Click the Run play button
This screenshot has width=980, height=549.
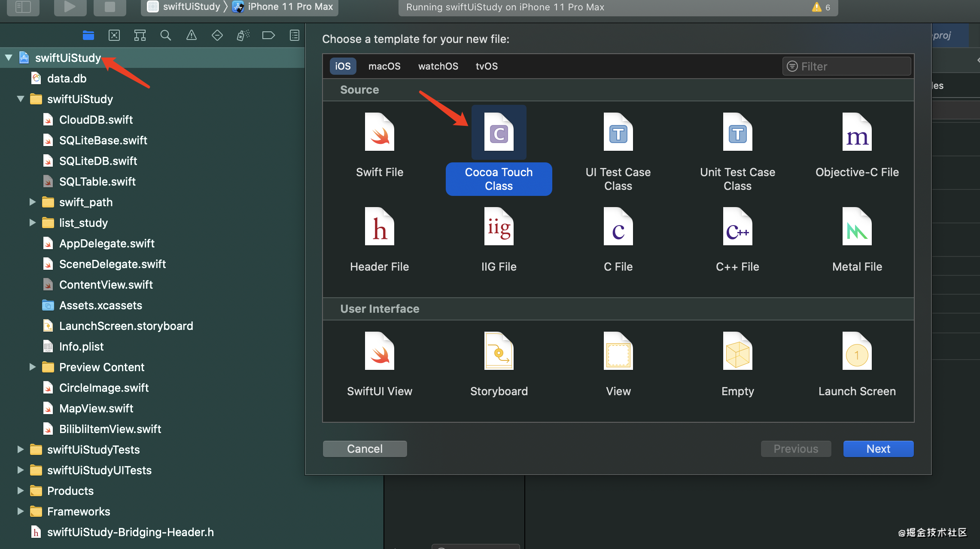(70, 7)
